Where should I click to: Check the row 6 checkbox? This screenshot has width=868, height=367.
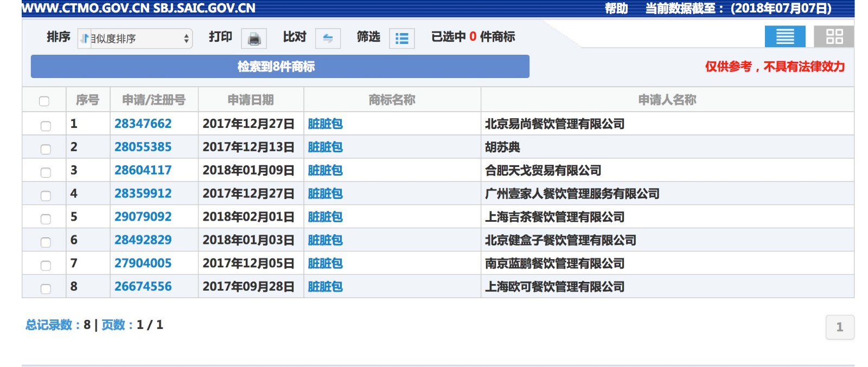pos(46,242)
